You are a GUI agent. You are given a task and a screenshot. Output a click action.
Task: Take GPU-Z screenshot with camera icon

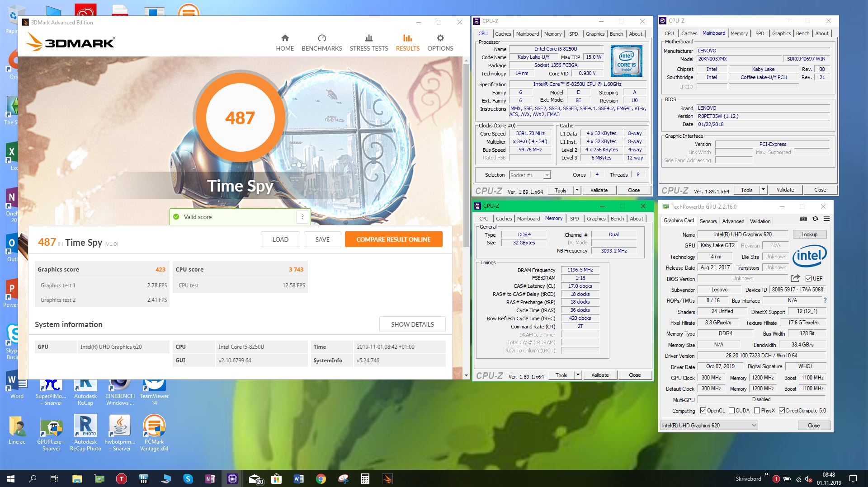(803, 219)
